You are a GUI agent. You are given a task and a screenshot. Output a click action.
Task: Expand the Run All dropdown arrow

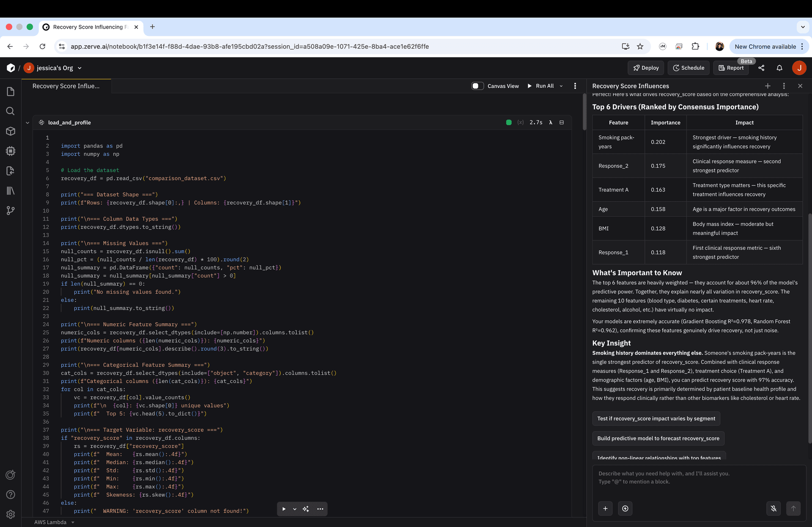click(561, 86)
